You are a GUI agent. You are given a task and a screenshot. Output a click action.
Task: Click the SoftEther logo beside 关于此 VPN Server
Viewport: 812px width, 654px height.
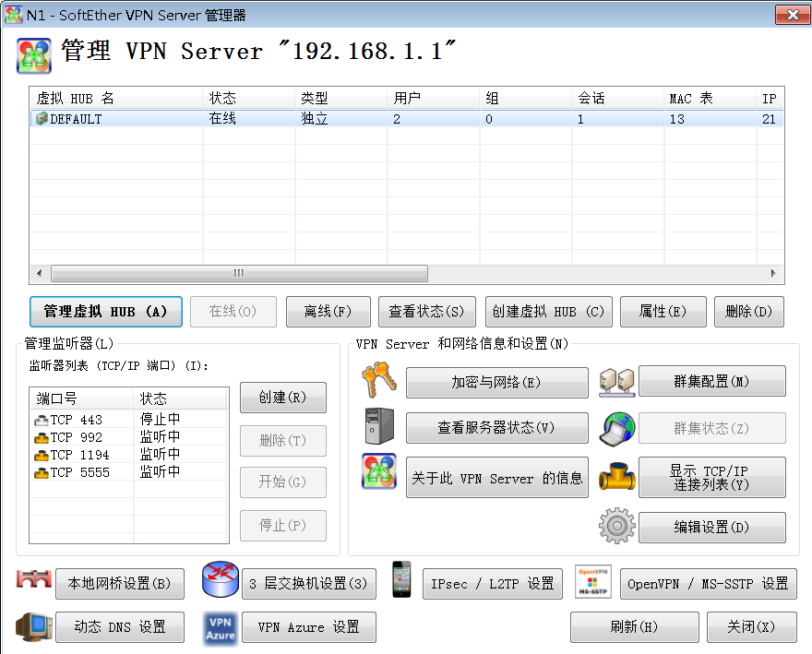point(379,471)
